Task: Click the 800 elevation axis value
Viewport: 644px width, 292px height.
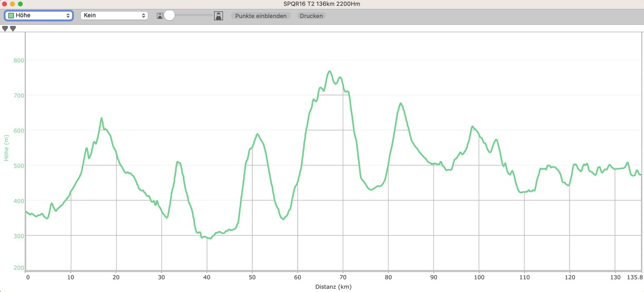Action: [19, 60]
